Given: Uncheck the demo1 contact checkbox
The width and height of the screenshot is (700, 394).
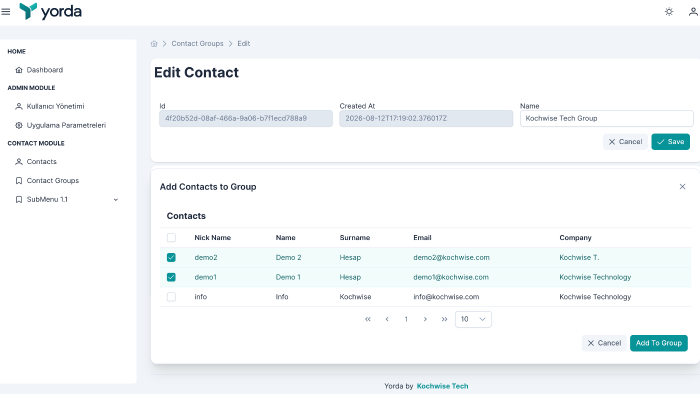Looking at the screenshot, I should pyautogui.click(x=171, y=277).
